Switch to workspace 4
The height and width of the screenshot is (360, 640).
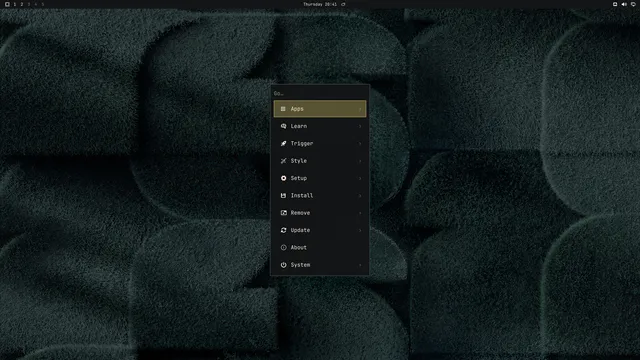[36, 4]
